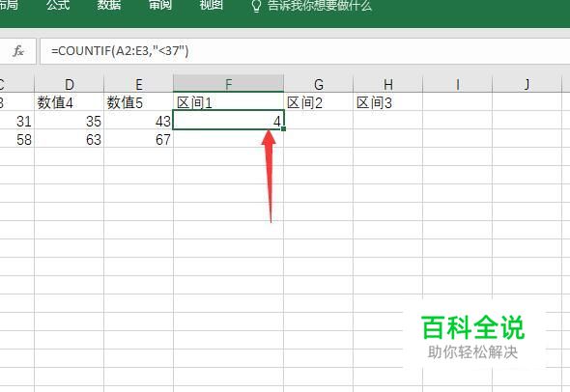Select the cell containing 35

click(69, 121)
